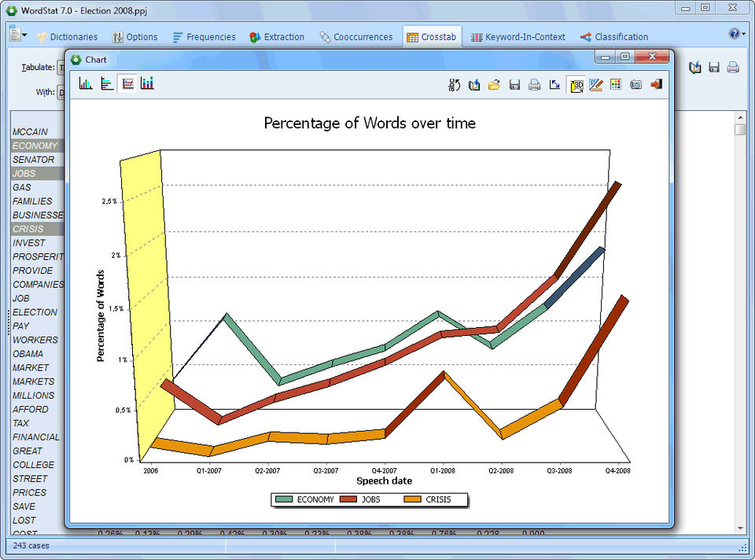Screen dimensions: 755x560
Task: Select GAS in the keyword list
Action: pyautogui.click(x=38, y=187)
